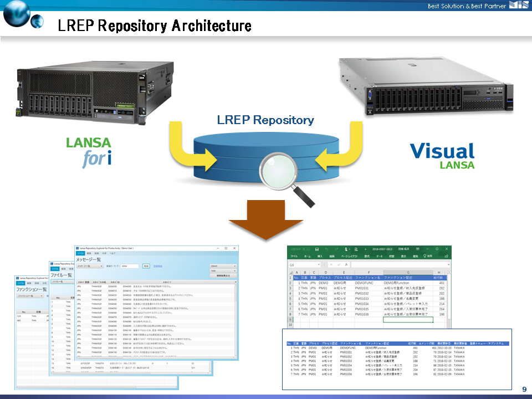Viewport: 532px width, 399px height.
Task: Open the ribbon display options icon in Excel
Action: [418, 249]
